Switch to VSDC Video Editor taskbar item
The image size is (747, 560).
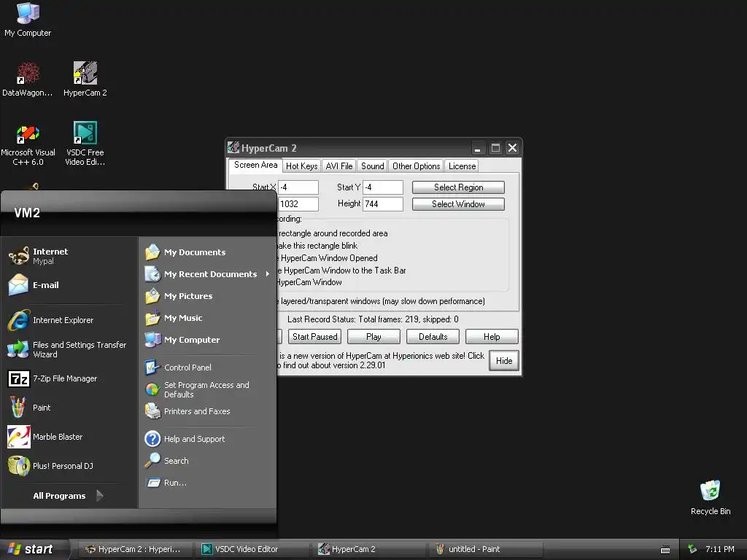pyautogui.click(x=252, y=550)
